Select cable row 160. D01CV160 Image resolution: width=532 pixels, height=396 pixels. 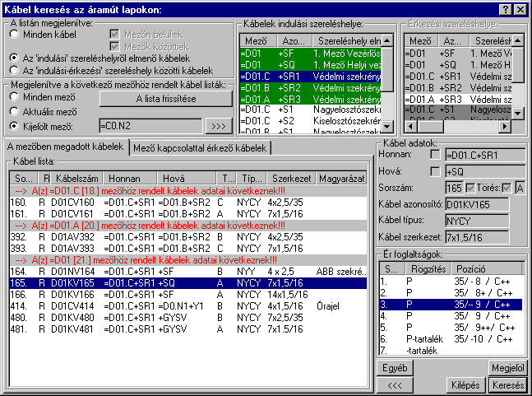[x=188, y=203]
